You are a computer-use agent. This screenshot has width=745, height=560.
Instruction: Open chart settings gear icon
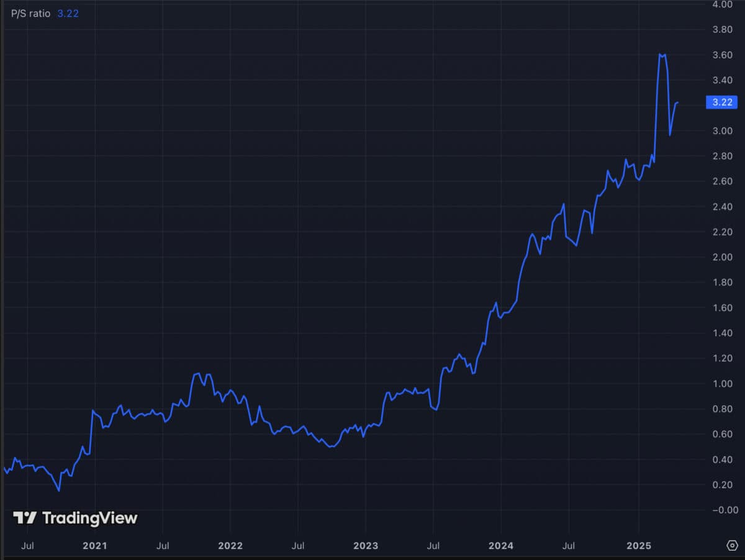coord(731,545)
